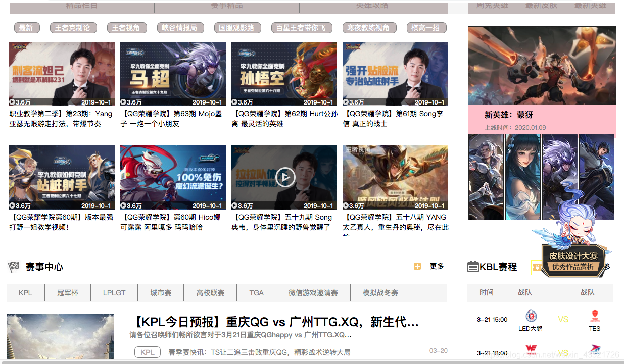Select the 棋高一招 filter pill

click(x=426, y=28)
